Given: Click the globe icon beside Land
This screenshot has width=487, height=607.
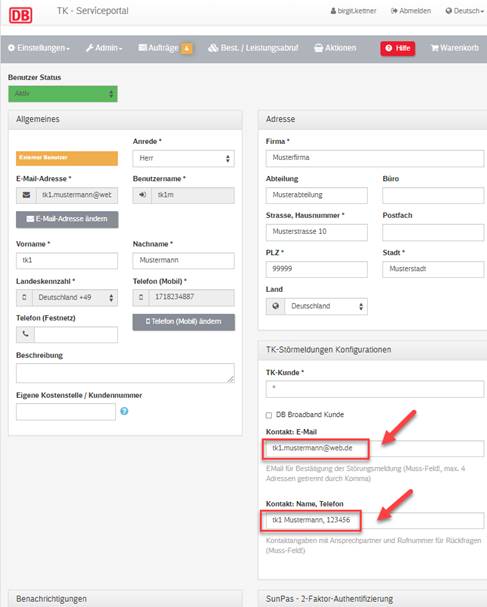Looking at the screenshot, I should coord(276,306).
